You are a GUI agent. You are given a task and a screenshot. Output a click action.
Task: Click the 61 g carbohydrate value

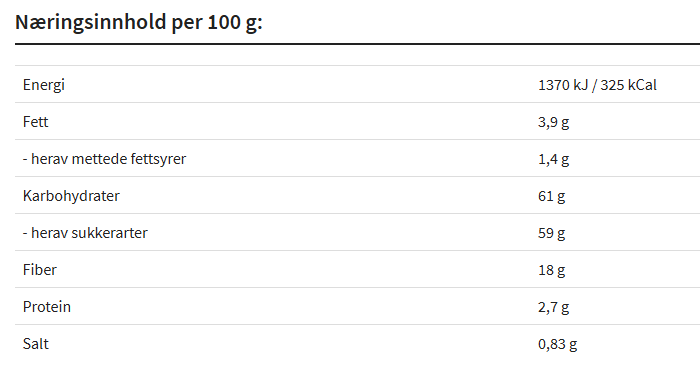pos(552,196)
